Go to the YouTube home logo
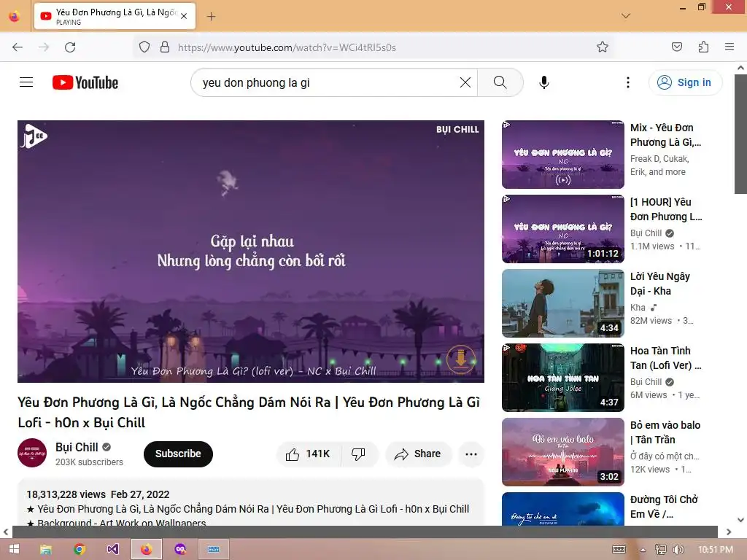 (85, 82)
